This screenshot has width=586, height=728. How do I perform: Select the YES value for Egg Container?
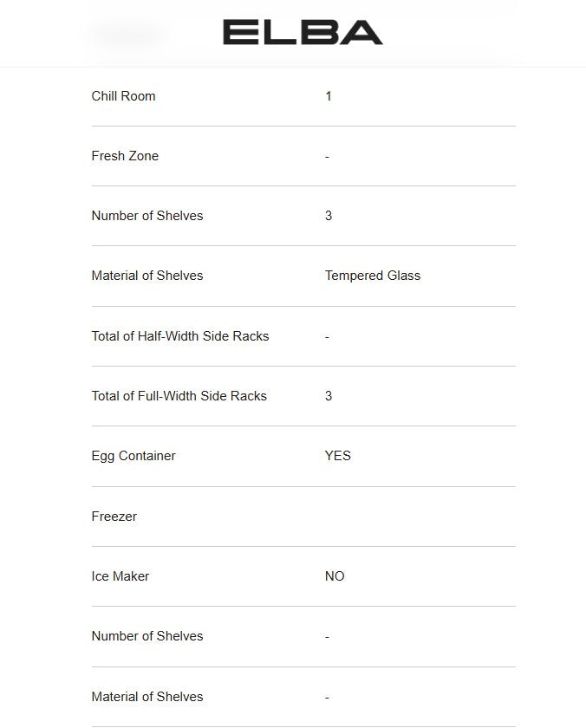pos(338,456)
